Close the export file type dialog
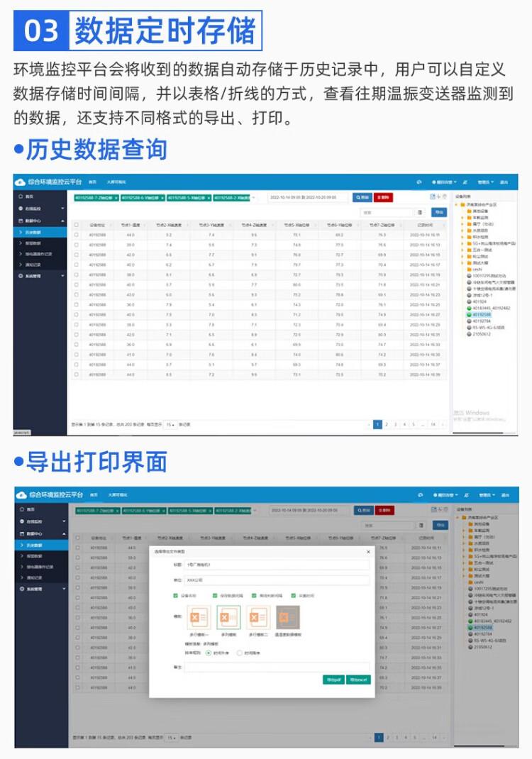This screenshot has height=759, width=532. [368, 552]
